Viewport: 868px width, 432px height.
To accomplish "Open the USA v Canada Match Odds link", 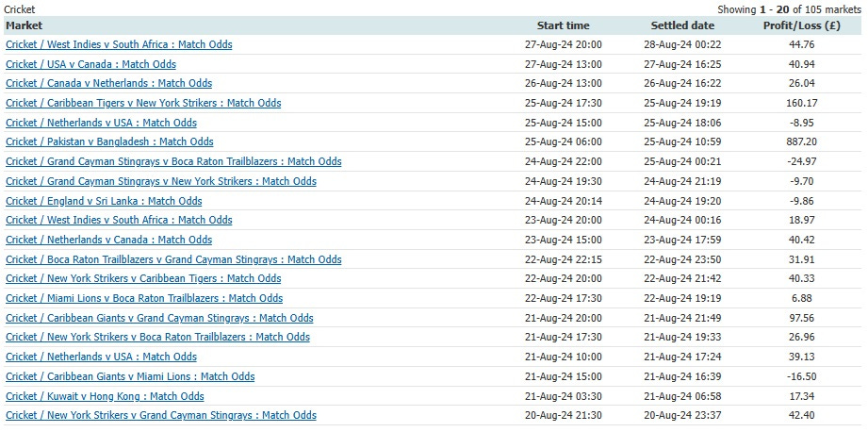I will (90, 64).
